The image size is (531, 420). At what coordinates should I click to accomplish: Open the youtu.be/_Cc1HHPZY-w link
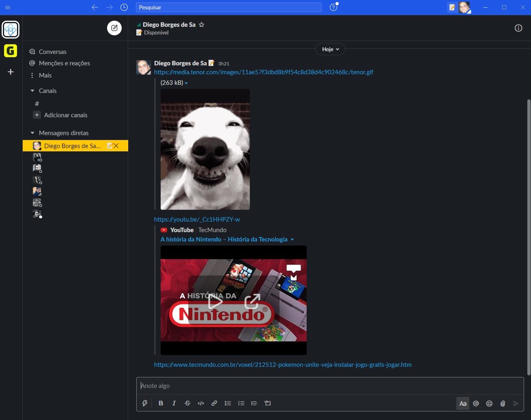click(x=197, y=220)
